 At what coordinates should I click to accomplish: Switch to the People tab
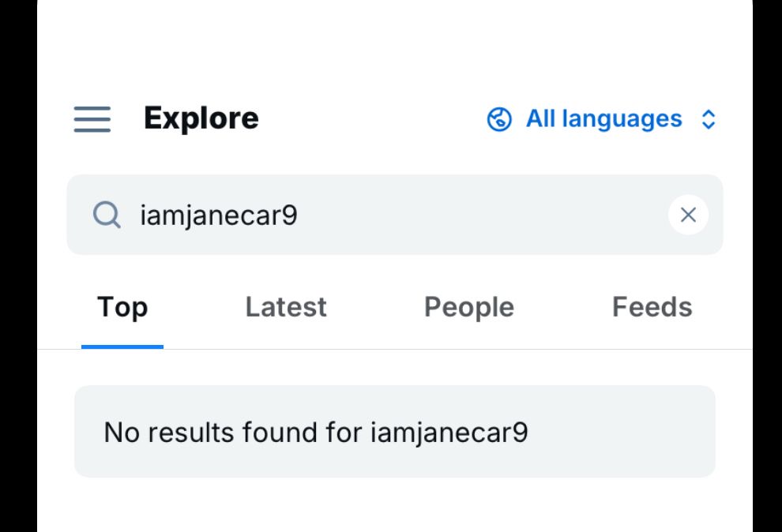click(469, 307)
